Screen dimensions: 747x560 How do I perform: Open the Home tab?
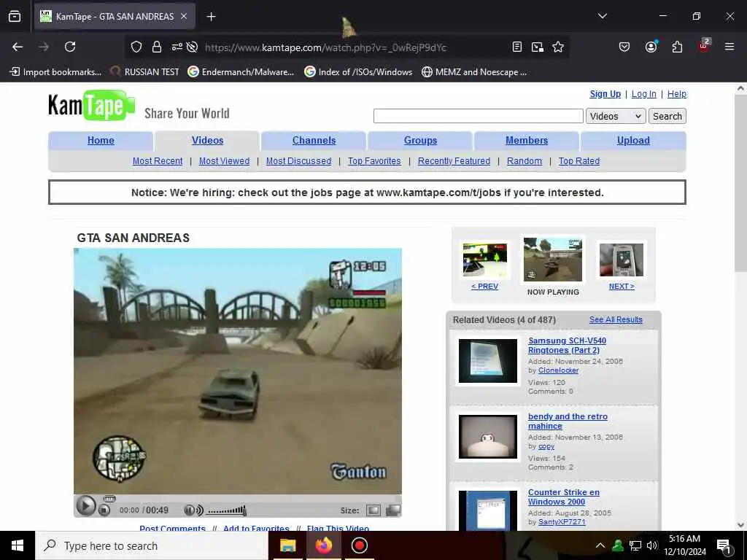click(x=101, y=141)
